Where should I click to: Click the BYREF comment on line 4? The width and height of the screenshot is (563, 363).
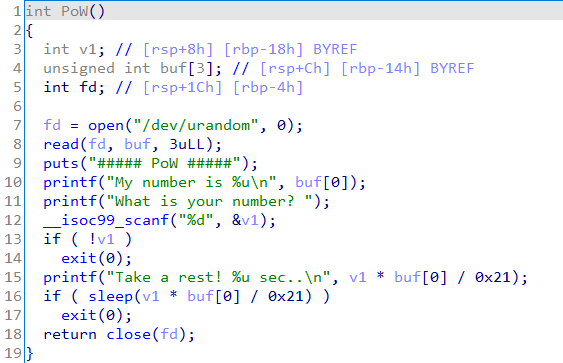(452, 68)
